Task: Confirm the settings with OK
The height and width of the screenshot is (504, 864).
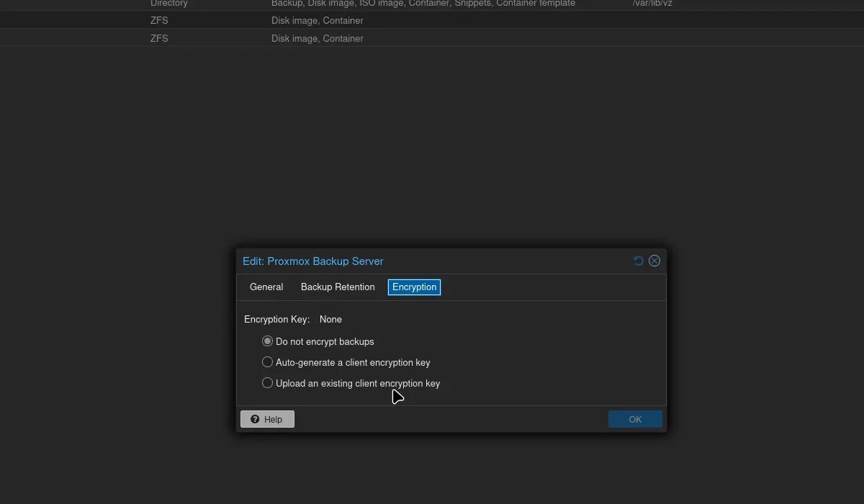Action: click(635, 419)
